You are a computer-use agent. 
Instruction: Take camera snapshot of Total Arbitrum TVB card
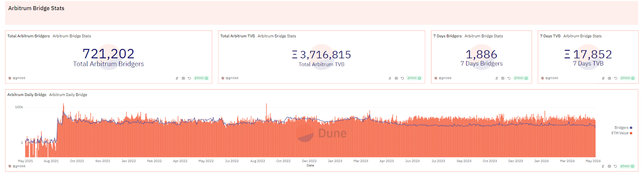(x=396, y=78)
